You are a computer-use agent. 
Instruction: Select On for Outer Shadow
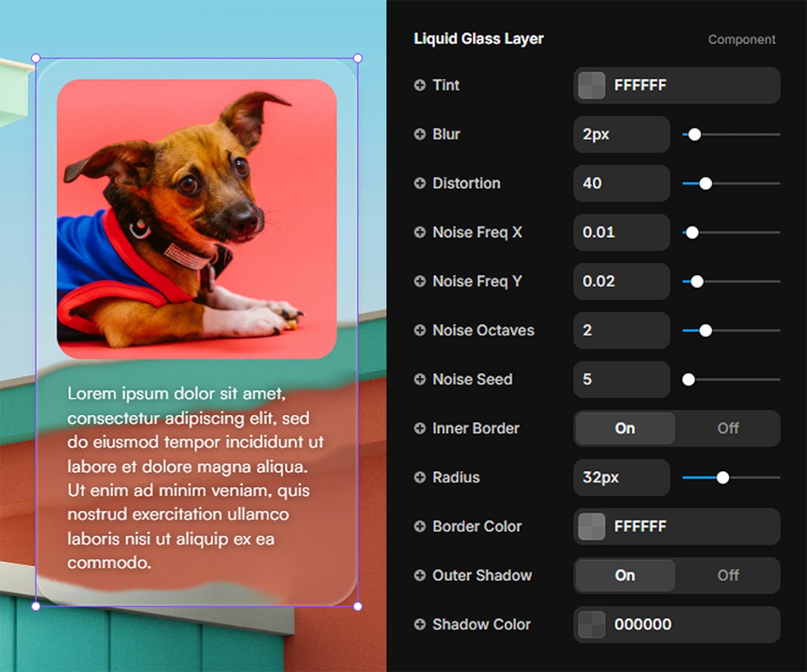click(x=625, y=576)
